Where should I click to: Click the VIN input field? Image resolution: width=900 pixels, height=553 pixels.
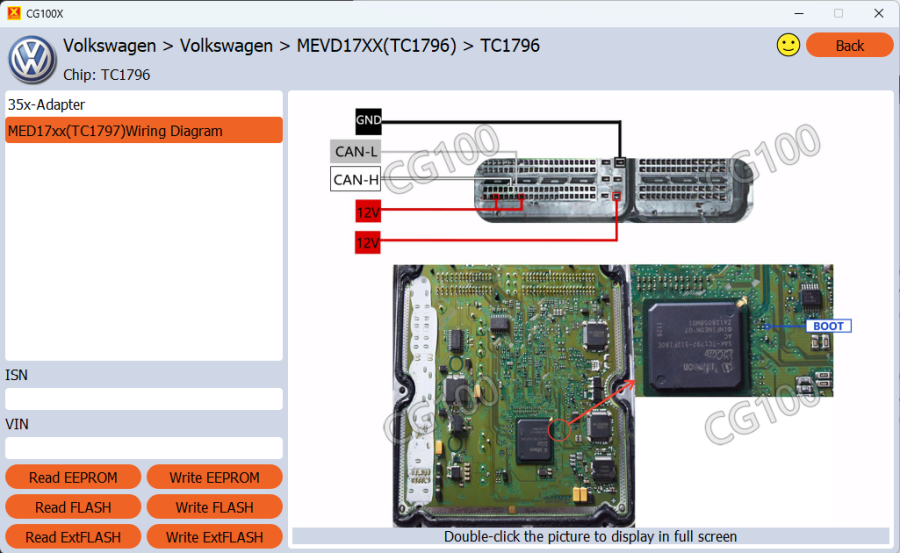(143, 448)
